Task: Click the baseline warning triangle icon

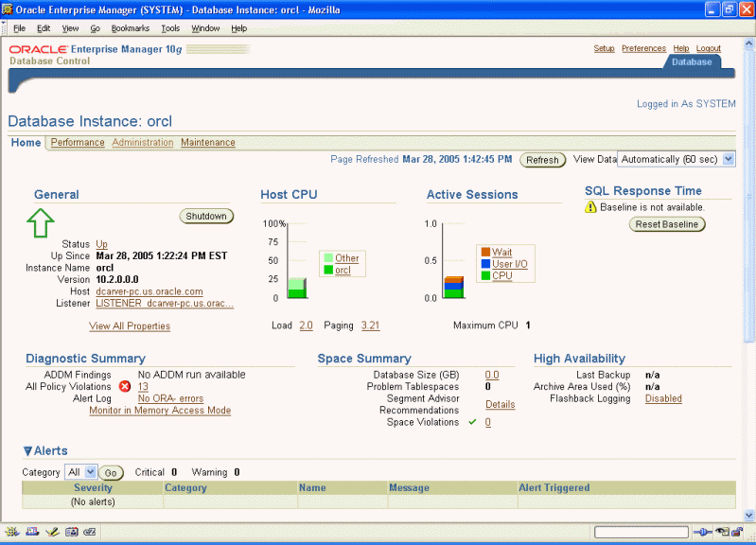Action: pos(592,206)
